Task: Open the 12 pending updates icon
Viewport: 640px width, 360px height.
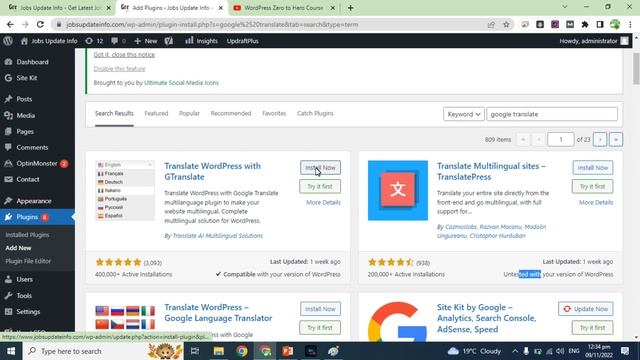Action: pyautogui.click(x=94, y=41)
